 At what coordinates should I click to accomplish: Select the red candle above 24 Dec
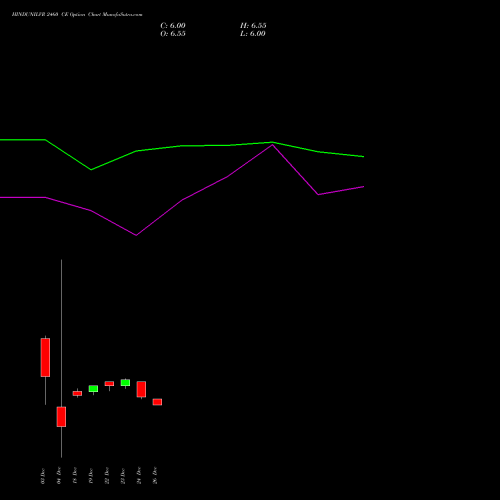[x=141, y=389]
